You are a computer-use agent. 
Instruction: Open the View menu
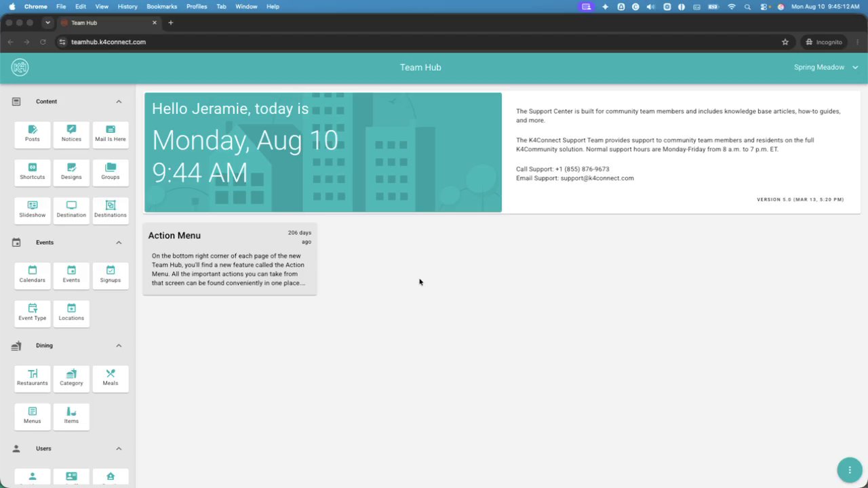point(102,6)
